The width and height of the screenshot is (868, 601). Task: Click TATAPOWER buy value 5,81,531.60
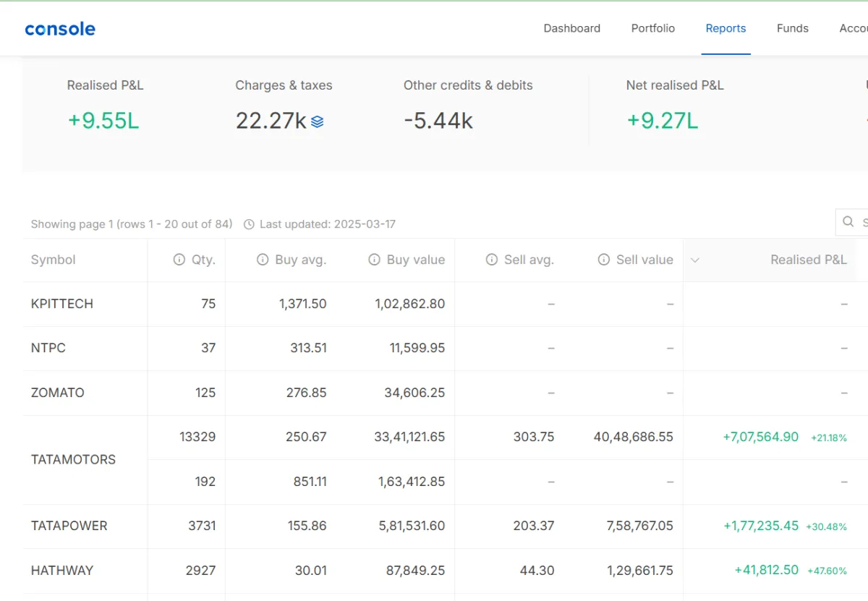[412, 526]
